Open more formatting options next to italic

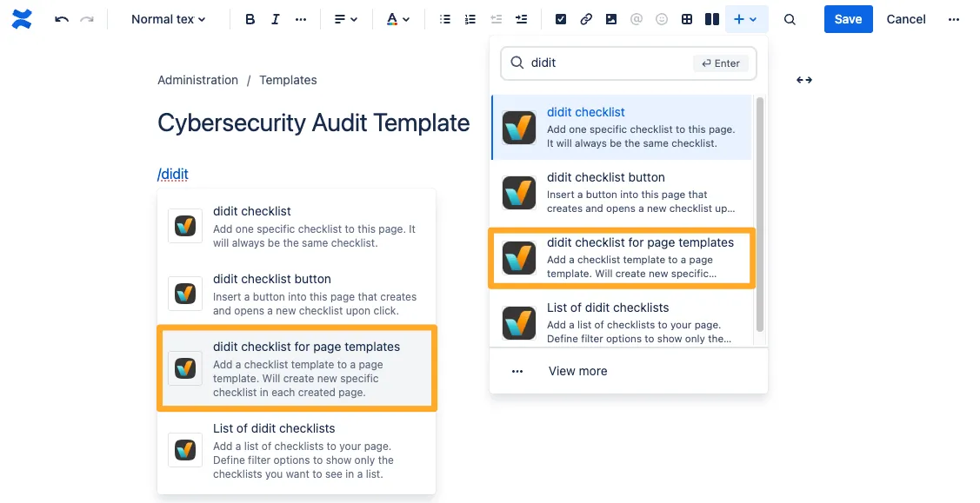point(301,19)
